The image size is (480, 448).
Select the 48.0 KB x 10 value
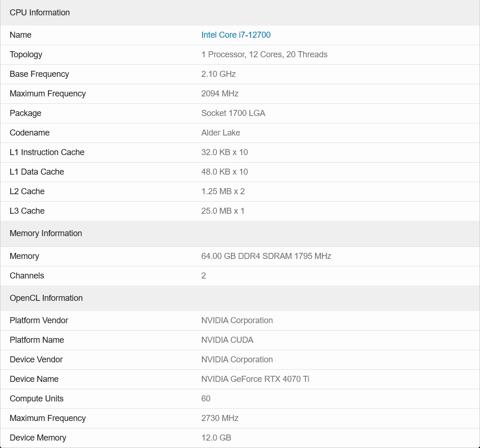[224, 172]
